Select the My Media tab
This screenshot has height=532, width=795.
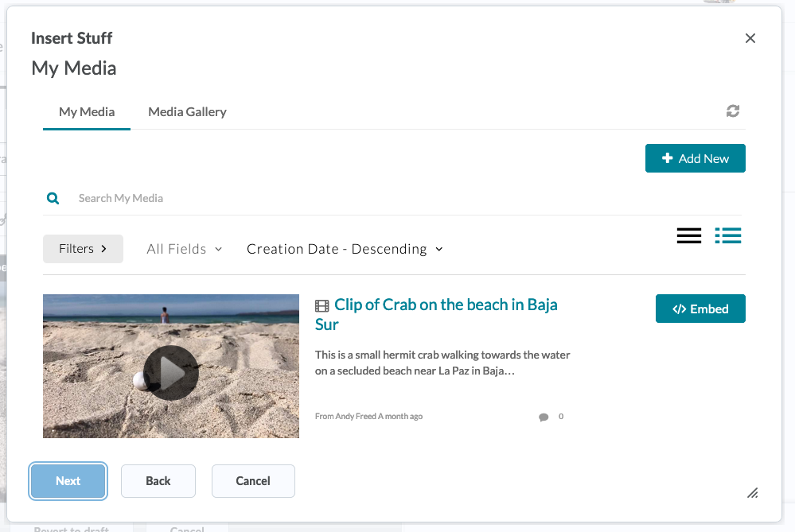[87, 112]
